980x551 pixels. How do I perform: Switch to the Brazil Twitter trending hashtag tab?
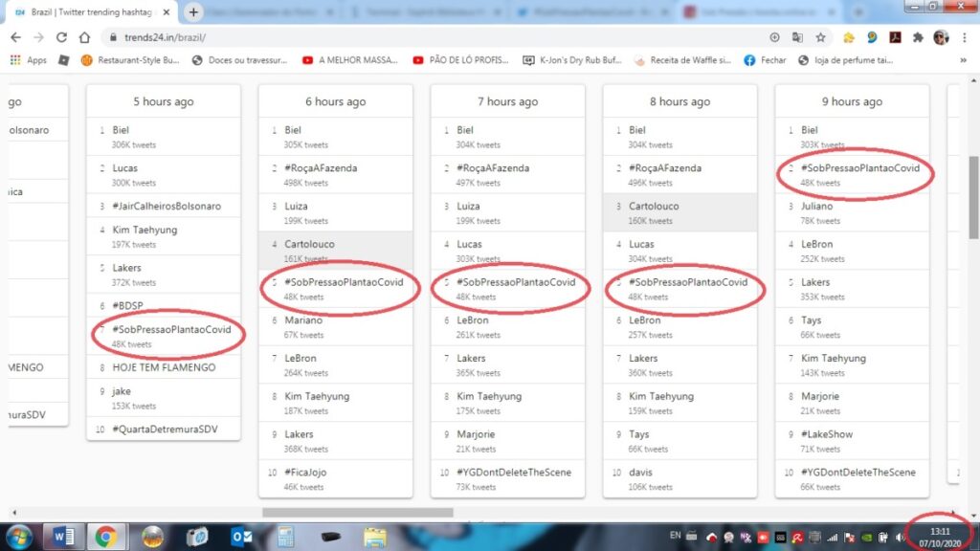click(91, 11)
